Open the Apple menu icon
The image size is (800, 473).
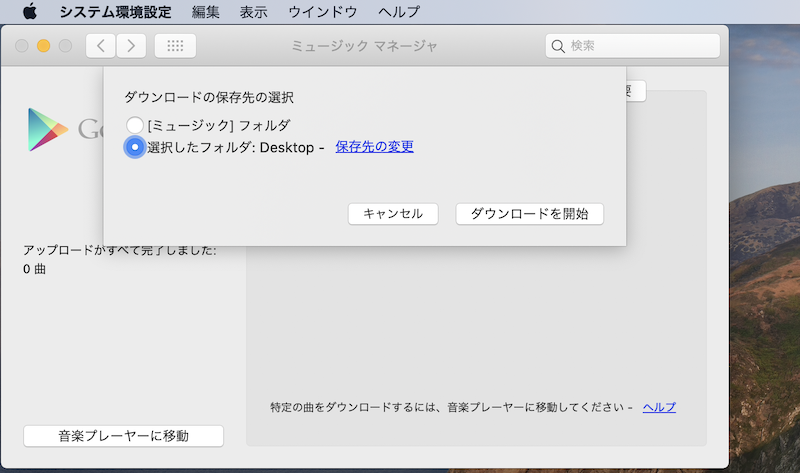coord(29,13)
